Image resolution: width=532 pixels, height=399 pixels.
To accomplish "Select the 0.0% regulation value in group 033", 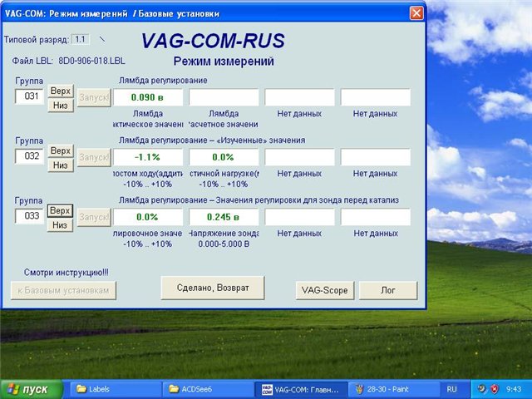I will [x=148, y=217].
